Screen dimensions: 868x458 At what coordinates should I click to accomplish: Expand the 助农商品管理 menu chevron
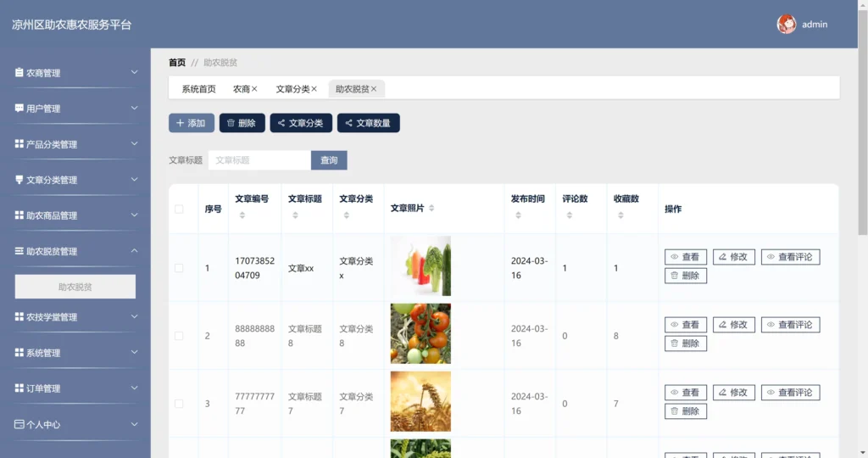click(x=134, y=215)
